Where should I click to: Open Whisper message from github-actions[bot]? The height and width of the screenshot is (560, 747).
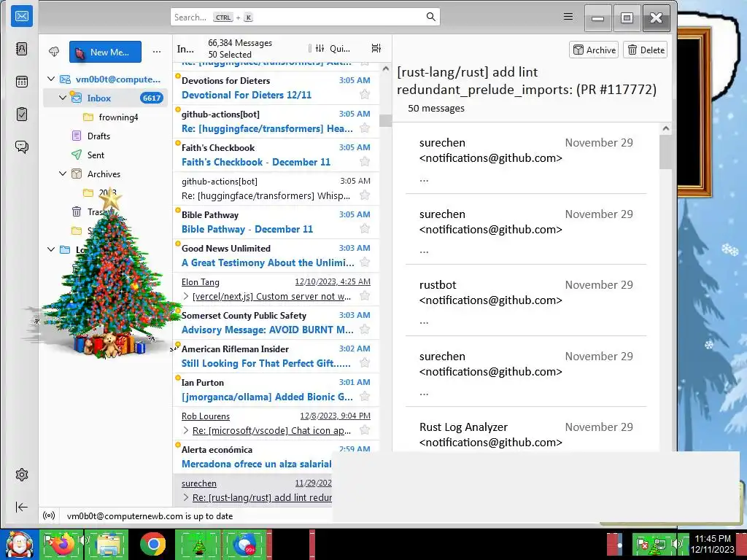[x=276, y=189]
